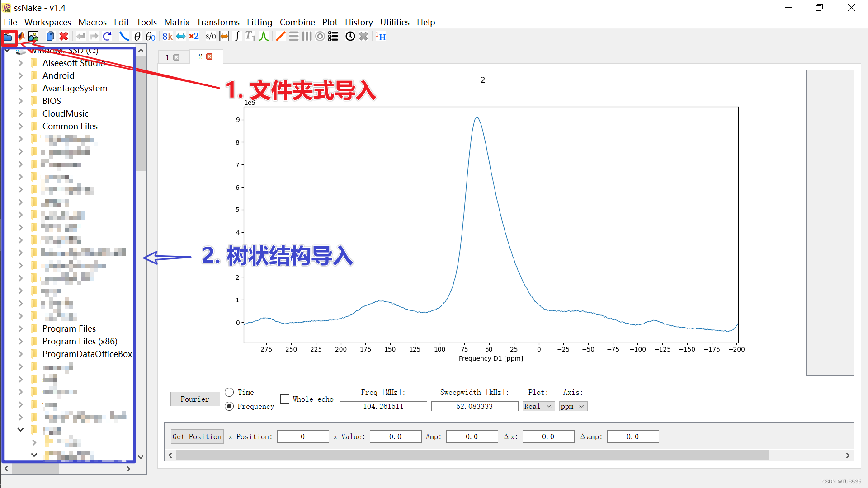Open the ppm axis dropdown
The image size is (868, 488).
pos(572,406)
